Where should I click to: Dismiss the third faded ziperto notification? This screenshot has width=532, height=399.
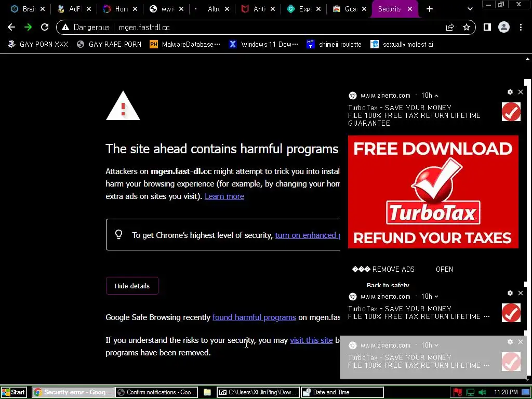(x=521, y=342)
